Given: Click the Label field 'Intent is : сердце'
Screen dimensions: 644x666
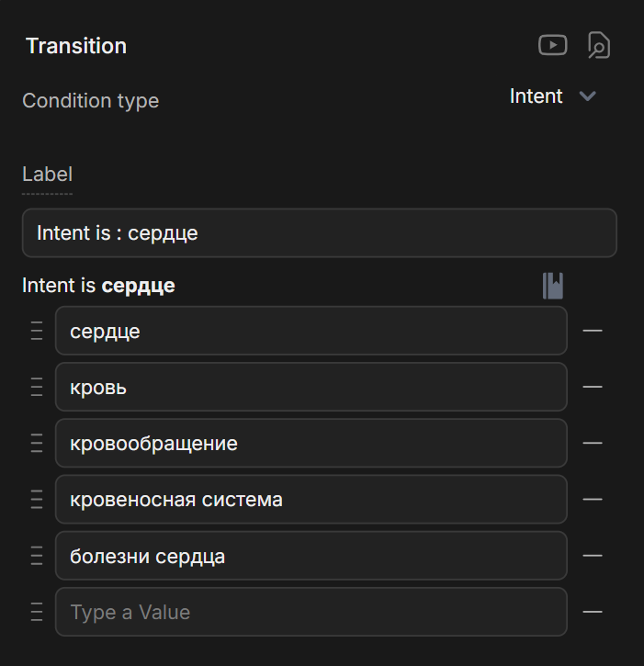Looking at the screenshot, I should (x=319, y=233).
